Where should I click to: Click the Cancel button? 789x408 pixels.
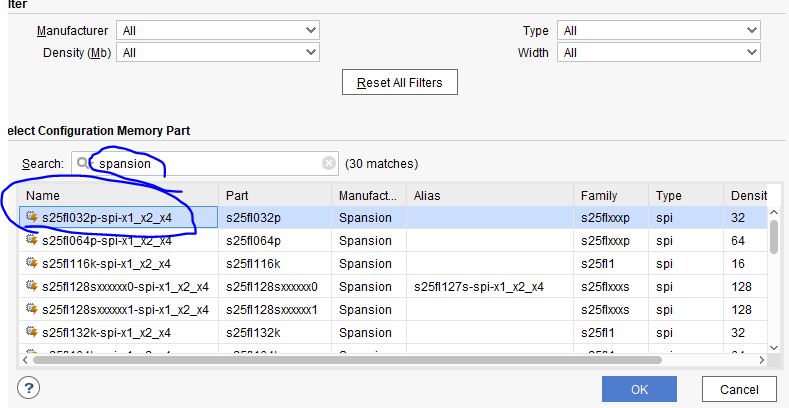[x=739, y=388]
